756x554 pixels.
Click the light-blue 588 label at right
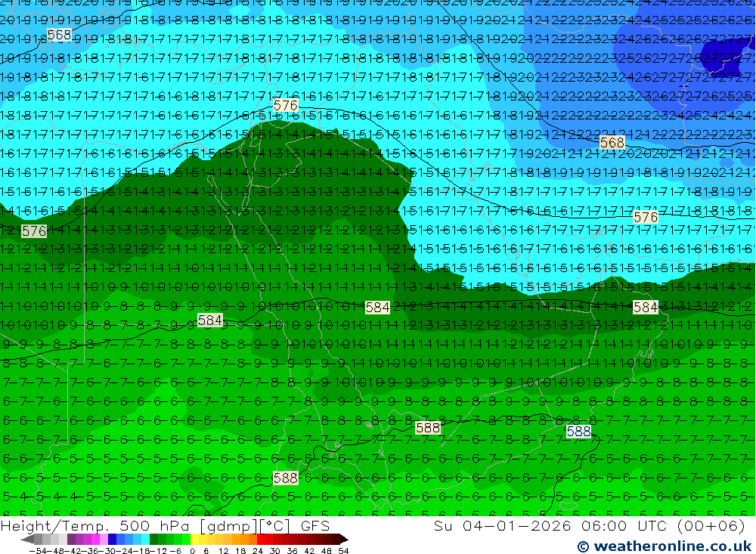click(x=578, y=431)
